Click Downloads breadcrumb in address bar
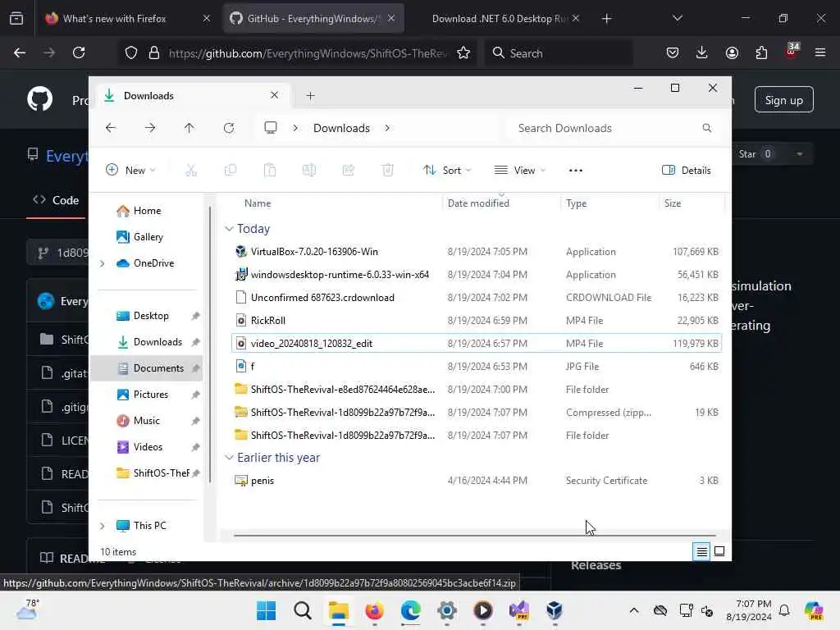The height and width of the screenshot is (630, 840). tap(342, 128)
